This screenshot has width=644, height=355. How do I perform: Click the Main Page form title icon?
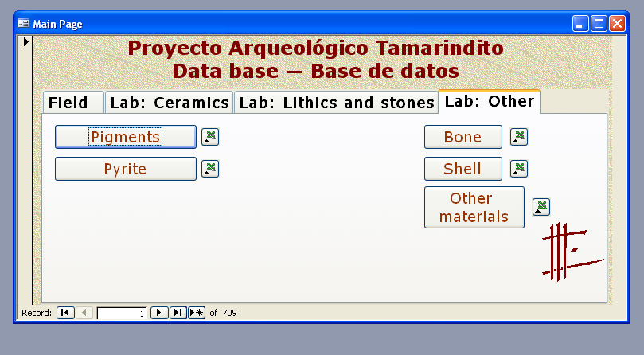coord(23,24)
